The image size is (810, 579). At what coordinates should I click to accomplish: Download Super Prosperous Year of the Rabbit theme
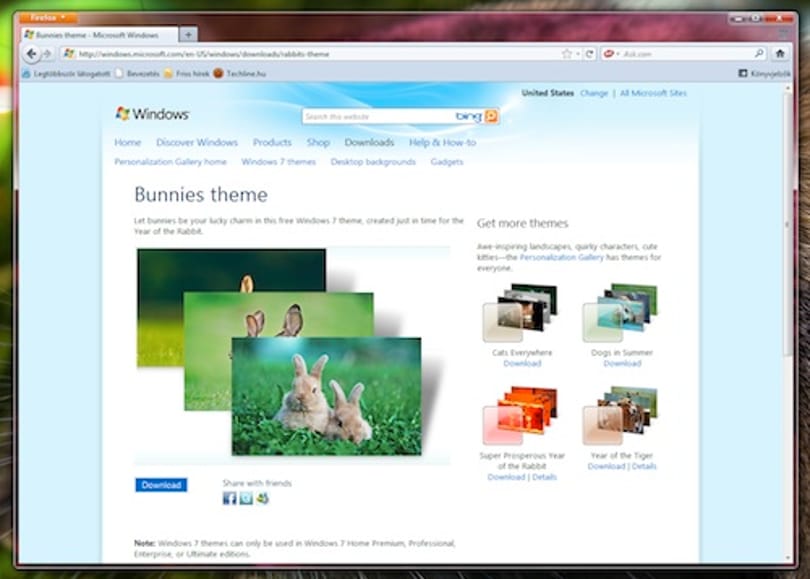click(506, 477)
